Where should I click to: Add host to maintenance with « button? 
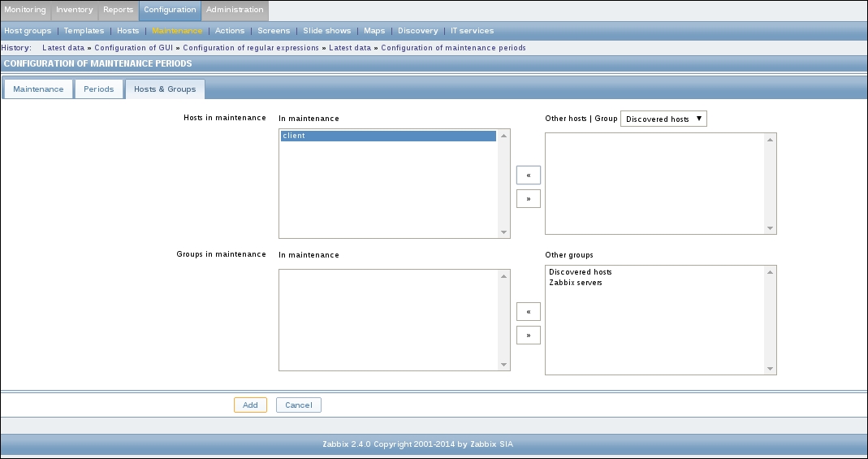[528, 175]
